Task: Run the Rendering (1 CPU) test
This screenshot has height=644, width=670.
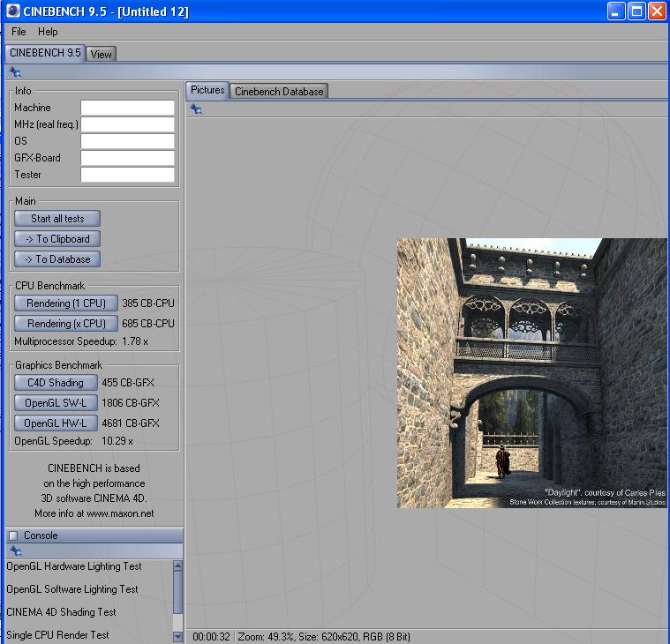Action: click(66, 303)
